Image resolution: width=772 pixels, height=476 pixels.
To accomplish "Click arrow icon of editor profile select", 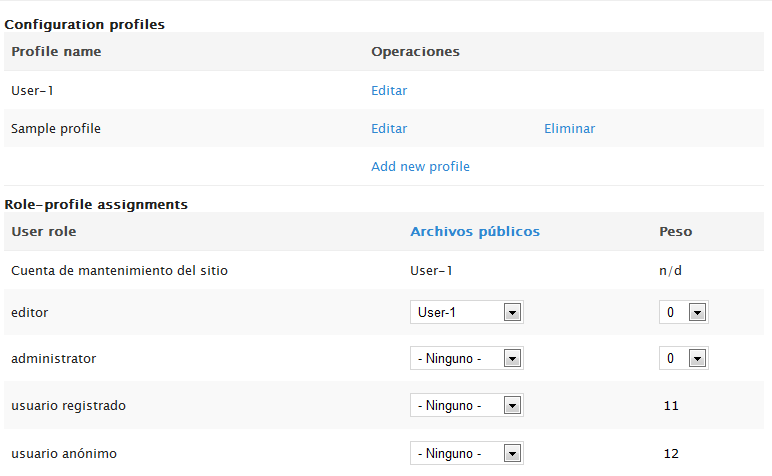I will [x=512, y=312].
